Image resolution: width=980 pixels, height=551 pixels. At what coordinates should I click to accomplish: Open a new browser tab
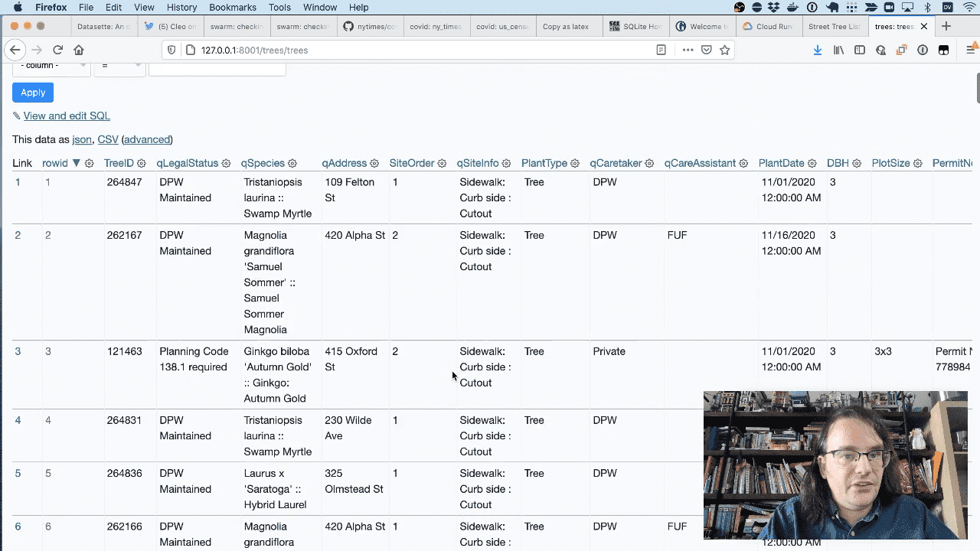pos(946,26)
